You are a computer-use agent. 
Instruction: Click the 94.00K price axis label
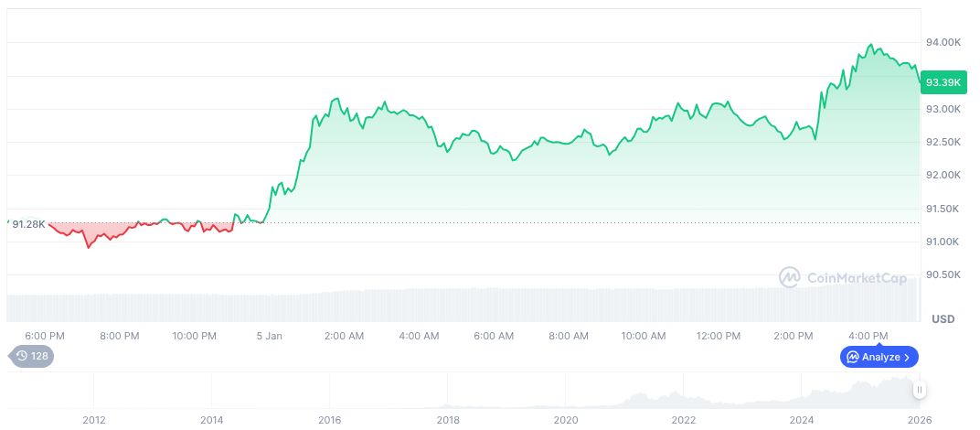coord(943,42)
